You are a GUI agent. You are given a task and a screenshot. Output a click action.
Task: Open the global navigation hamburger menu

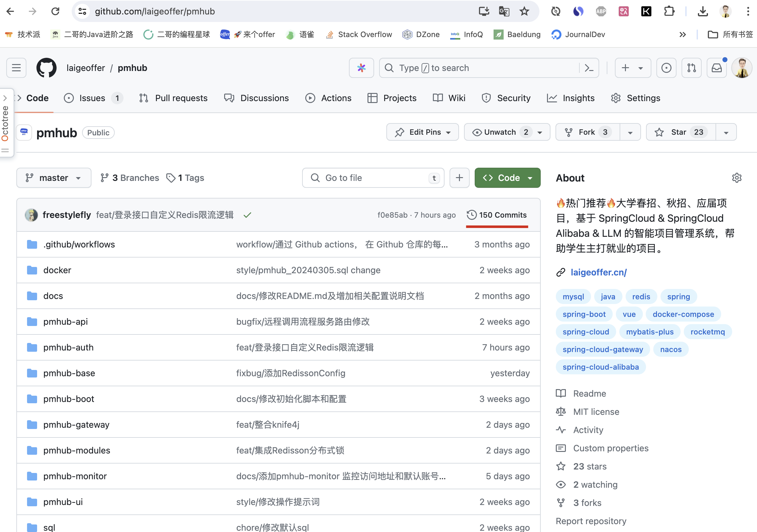16,68
